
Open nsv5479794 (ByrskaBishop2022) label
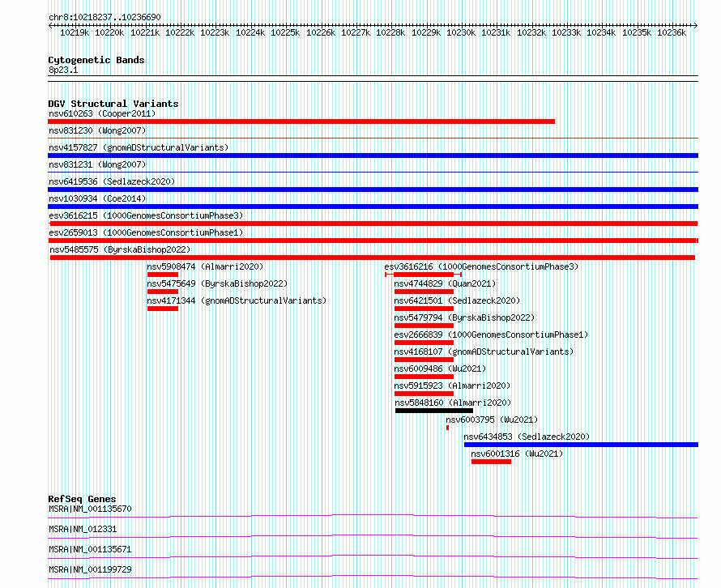click(464, 317)
